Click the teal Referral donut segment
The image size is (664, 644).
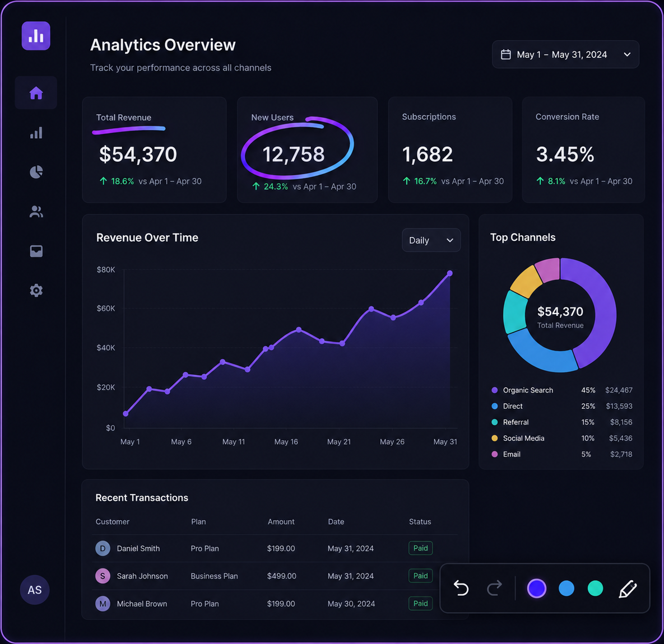click(515, 312)
